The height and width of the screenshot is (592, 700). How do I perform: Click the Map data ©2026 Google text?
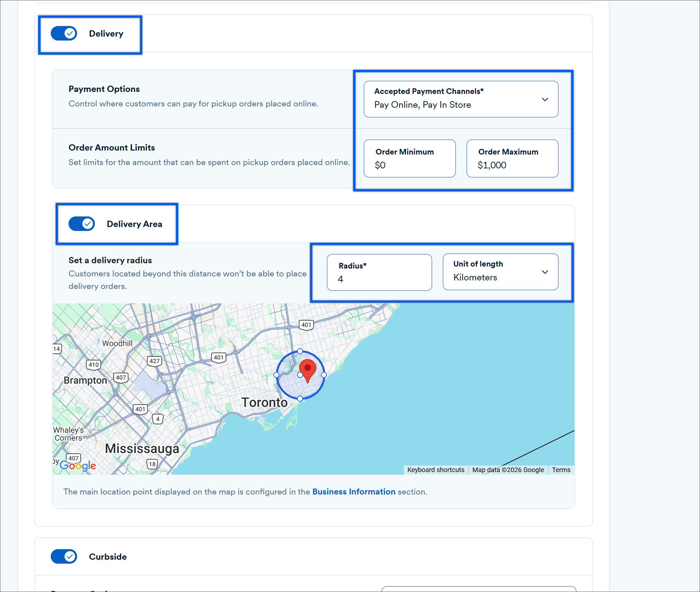(508, 470)
